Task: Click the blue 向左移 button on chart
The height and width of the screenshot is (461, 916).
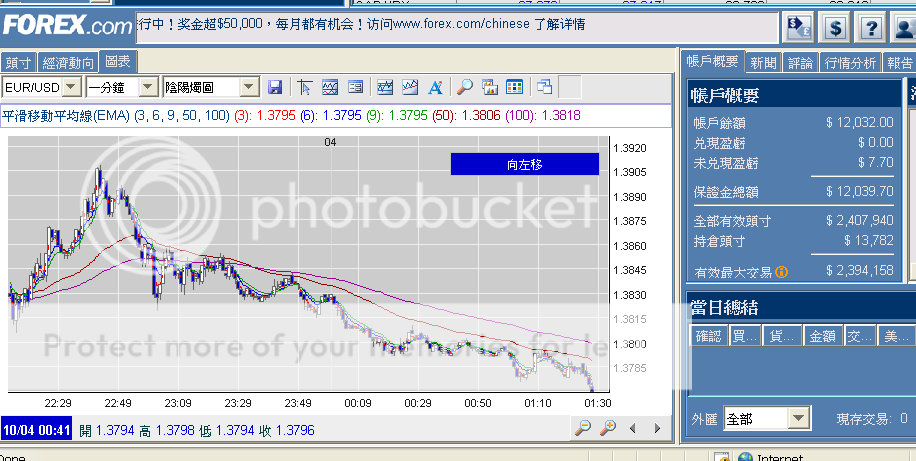Action: click(524, 164)
